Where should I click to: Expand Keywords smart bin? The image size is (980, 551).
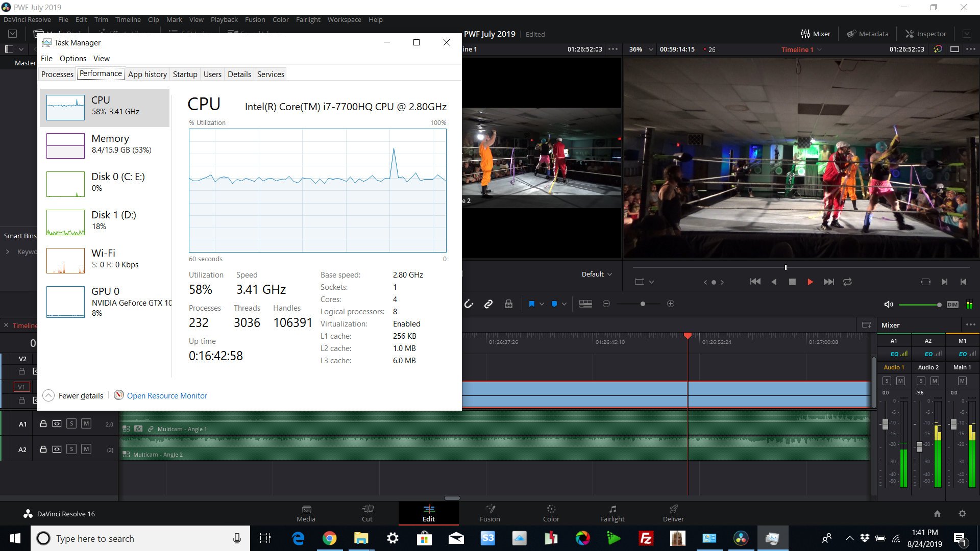click(x=8, y=252)
